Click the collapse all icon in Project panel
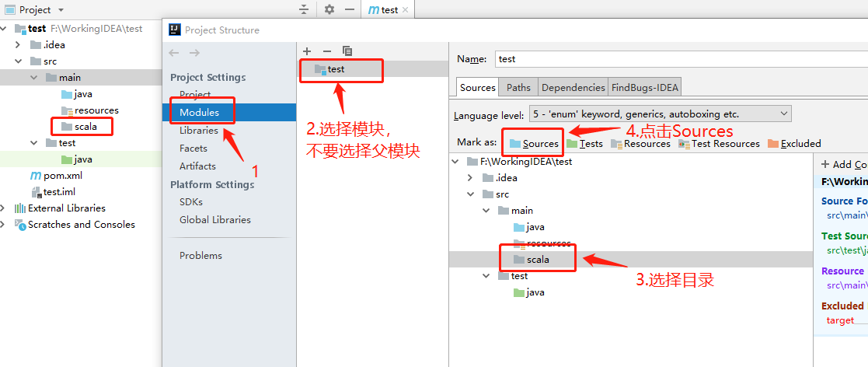The width and height of the screenshot is (868, 367). 303,9
